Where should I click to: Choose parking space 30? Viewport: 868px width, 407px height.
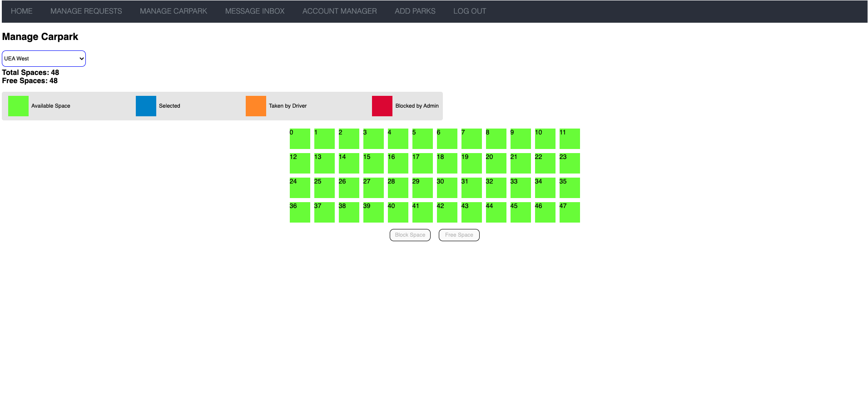(x=447, y=188)
